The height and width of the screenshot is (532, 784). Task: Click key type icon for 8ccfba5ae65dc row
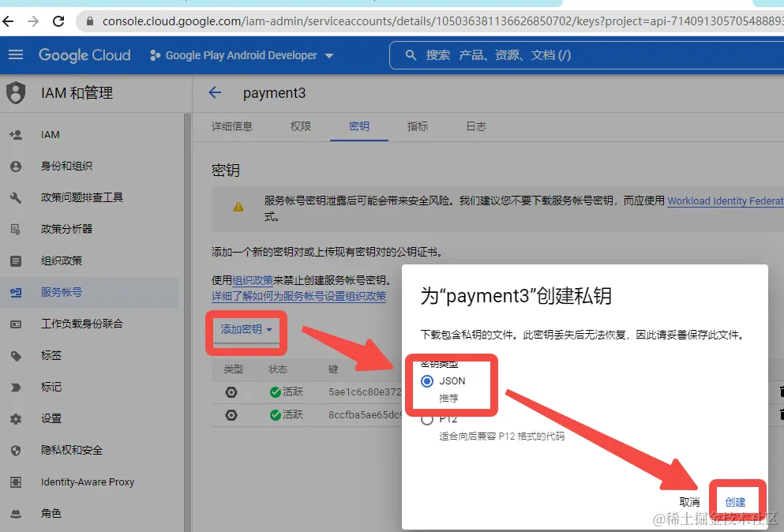[x=231, y=415]
